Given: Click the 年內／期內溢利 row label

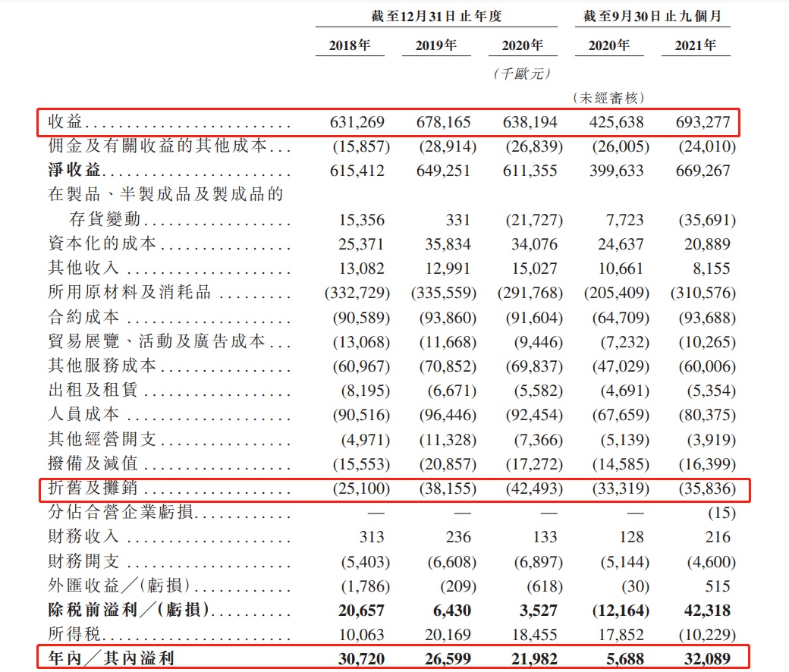Looking at the screenshot, I should click(x=112, y=658).
